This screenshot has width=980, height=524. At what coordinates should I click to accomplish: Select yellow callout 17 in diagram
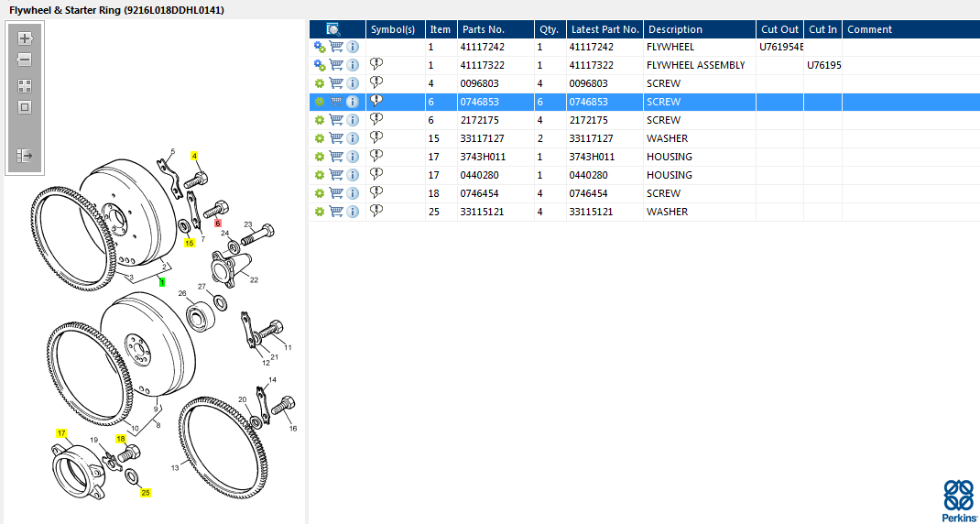click(x=61, y=432)
